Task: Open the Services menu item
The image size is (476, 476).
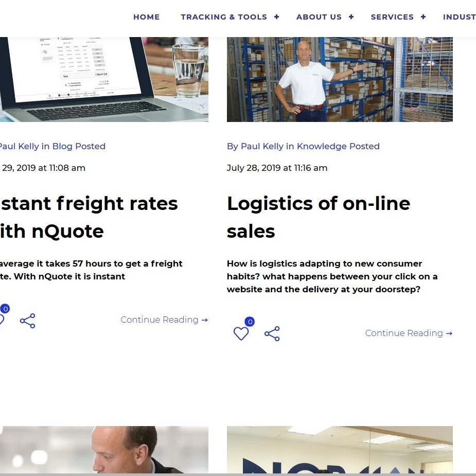Action: pyautogui.click(x=392, y=17)
